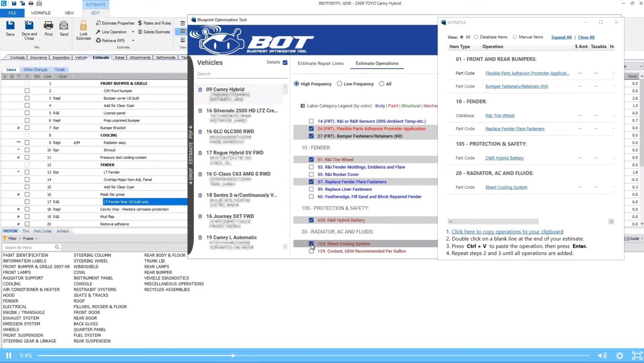Screen dimensions: 644x363
Task: Click the video progress bar slider
Action: point(314,355)
